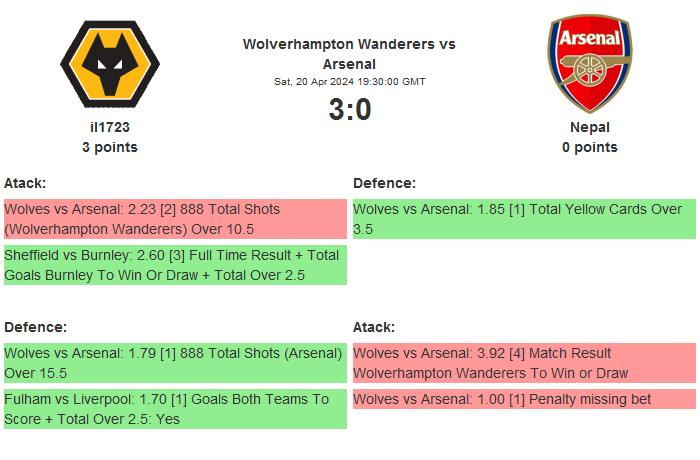This screenshot has height=460, width=700.
Task: Select the Sheffield vs Burnley 2.60 bet
Action: (x=175, y=265)
